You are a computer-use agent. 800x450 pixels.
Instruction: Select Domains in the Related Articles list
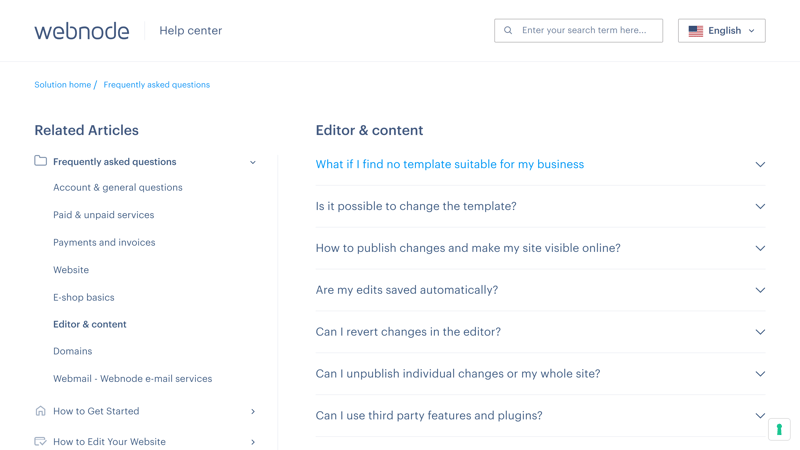[72, 351]
